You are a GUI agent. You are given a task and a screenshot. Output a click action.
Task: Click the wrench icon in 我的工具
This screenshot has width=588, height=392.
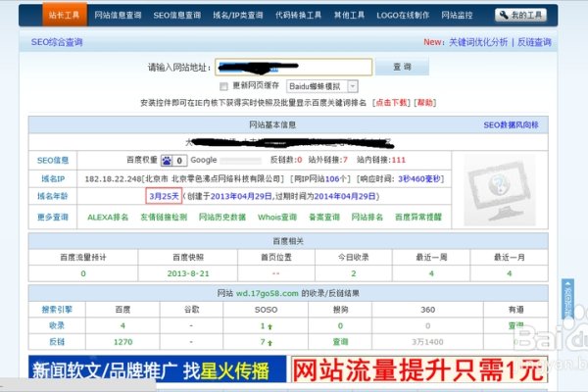[x=504, y=15]
